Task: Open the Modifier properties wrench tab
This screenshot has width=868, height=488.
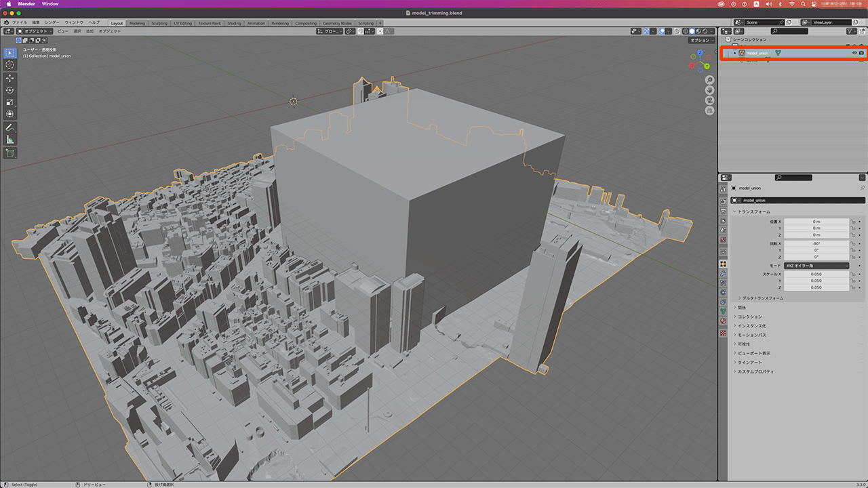Action: (x=723, y=274)
